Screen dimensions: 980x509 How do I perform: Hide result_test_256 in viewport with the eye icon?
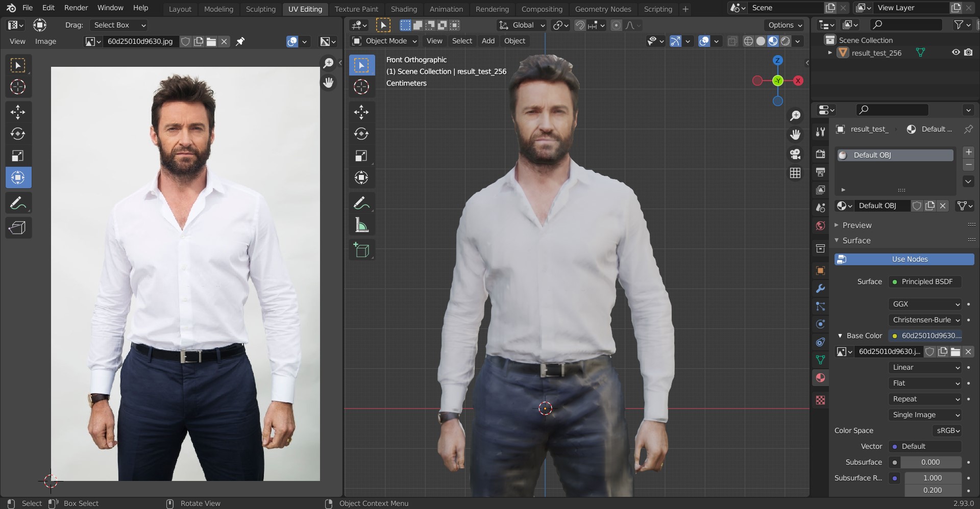click(x=955, y=53)
